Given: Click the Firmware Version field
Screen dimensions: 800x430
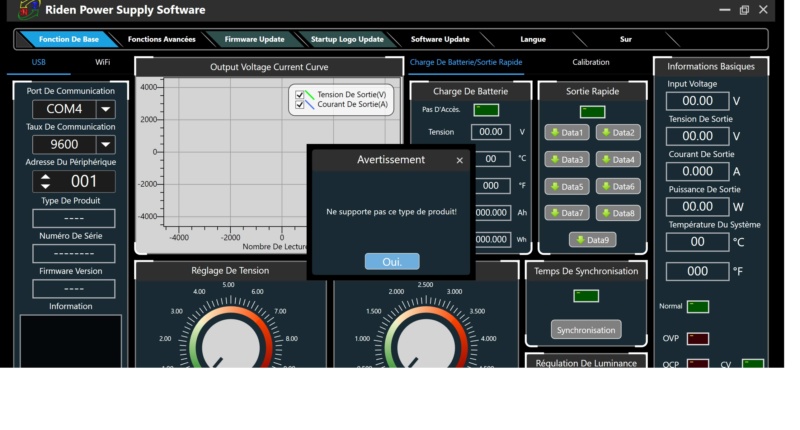Looking at the screenshot, I should point(74,289).
